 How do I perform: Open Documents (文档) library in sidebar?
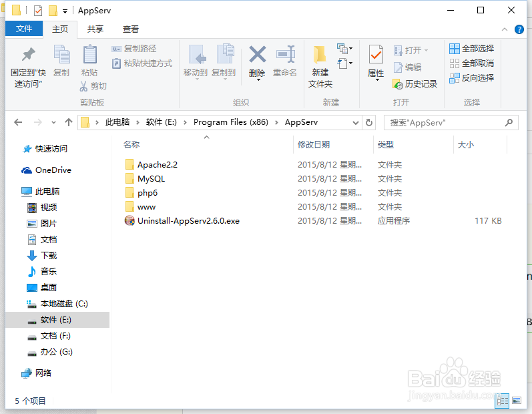[x=42, y=240]
